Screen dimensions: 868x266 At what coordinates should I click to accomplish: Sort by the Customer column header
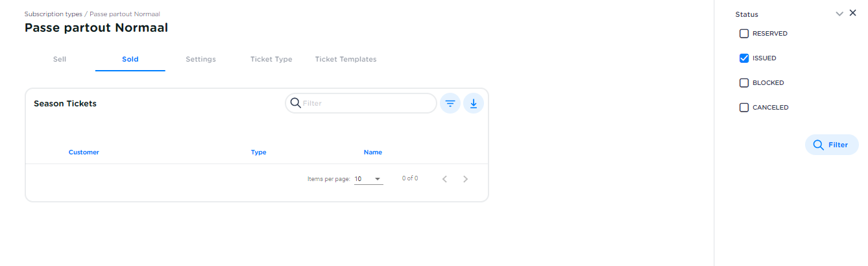(x=84, y=152)
